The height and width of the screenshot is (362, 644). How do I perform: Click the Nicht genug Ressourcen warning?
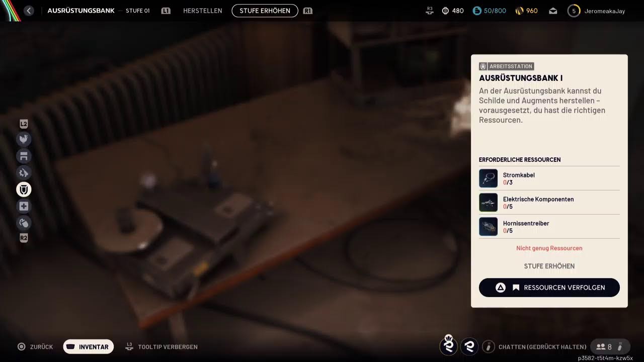tap(549, 248)
